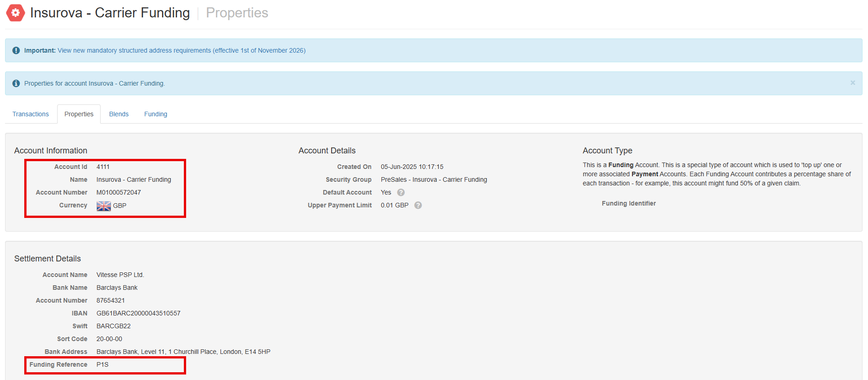Click the Default Account value Yes
Viewport: 868px width, 380px height.
coord(386,192)
